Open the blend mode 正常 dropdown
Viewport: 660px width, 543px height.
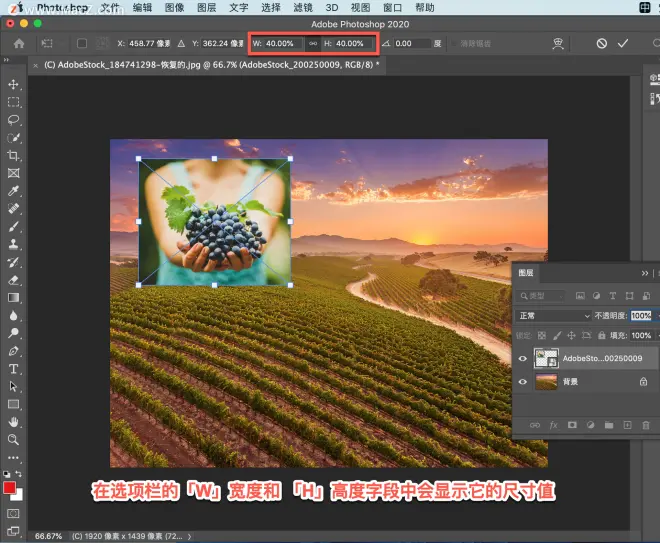[x=554, y=316]
